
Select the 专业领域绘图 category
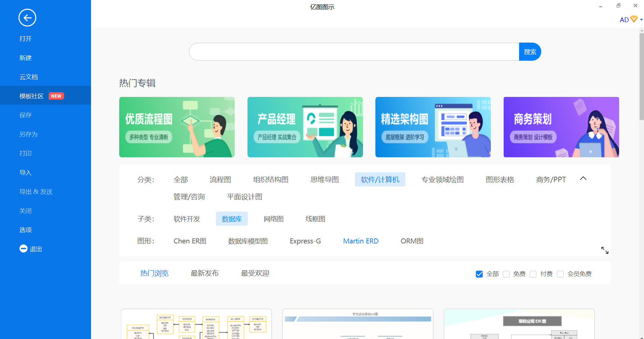pyautogui.click(x=443, y=180)
